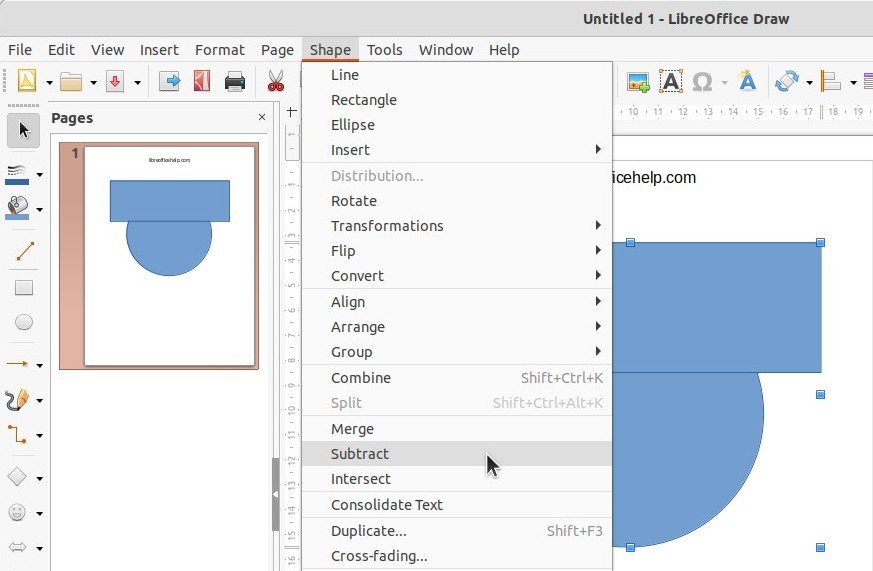Viewport: 873px width, 571px height.
Task: Select the Insert Line tool
Action: (x=24, y=252)
